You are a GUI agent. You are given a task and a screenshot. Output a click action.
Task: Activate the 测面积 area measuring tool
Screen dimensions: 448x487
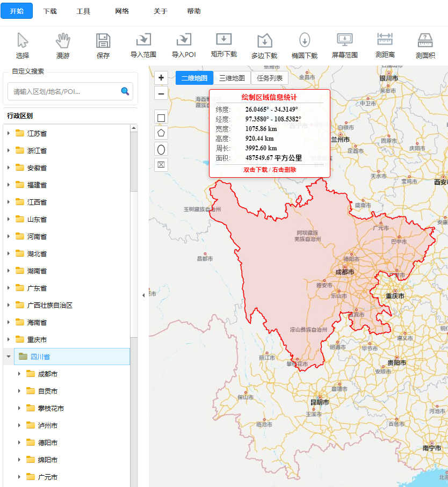point(425,46)
